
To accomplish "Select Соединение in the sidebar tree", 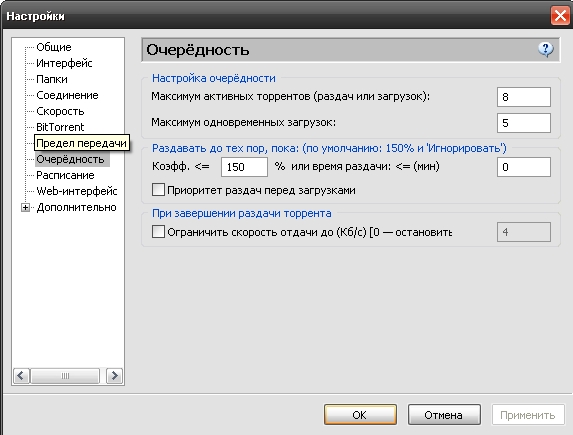I will (x=67, y=95).
